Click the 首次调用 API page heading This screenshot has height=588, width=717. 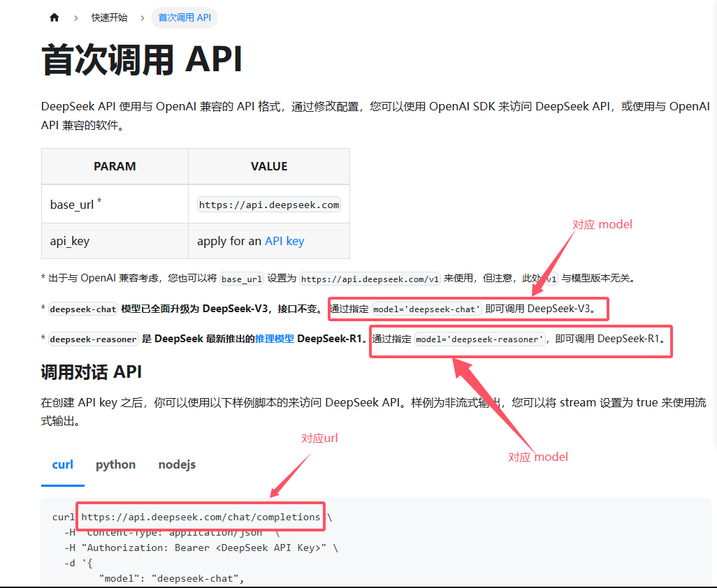[142, 59]
